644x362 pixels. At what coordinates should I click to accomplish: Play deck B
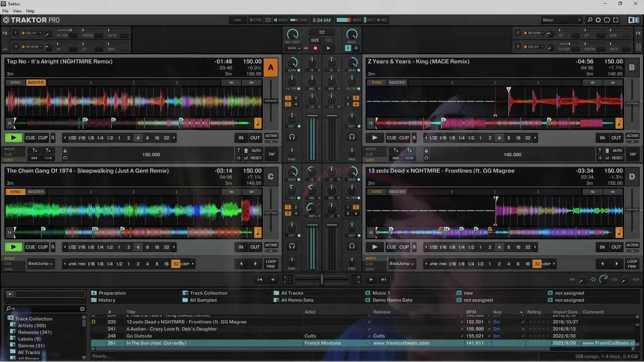click(375, 138)
